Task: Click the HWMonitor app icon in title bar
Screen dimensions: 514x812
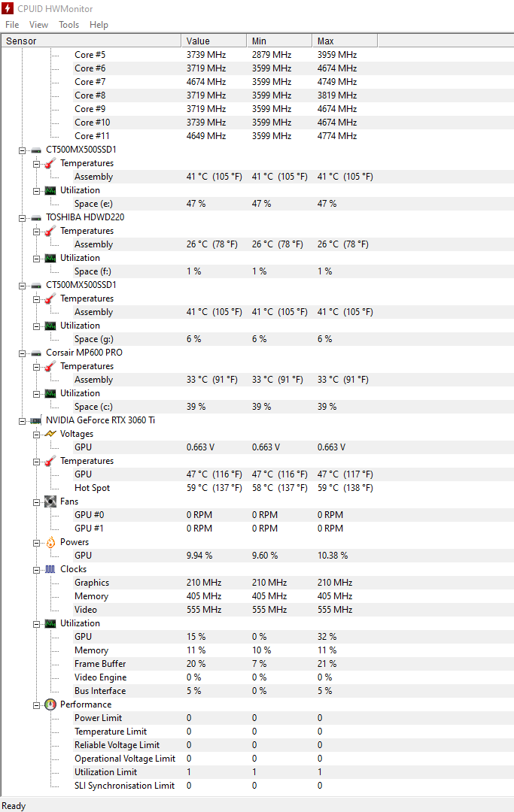Action: tap(8, 9)
